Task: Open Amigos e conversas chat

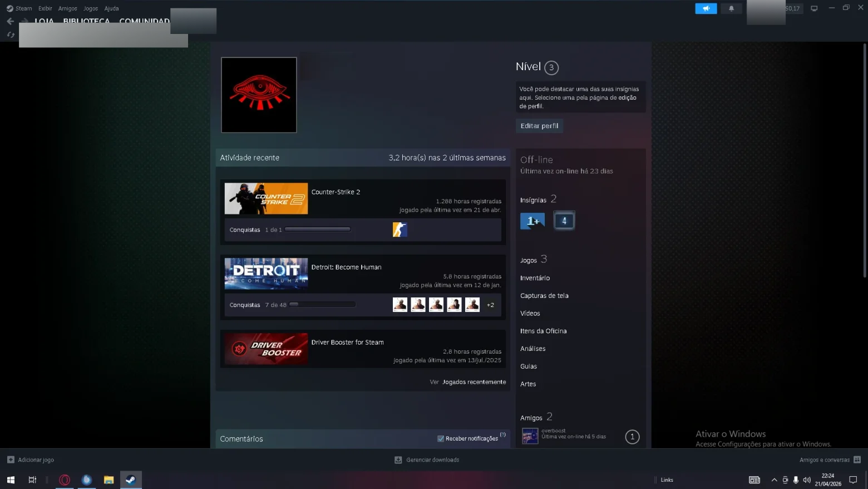Action: (x=830, y=459)
